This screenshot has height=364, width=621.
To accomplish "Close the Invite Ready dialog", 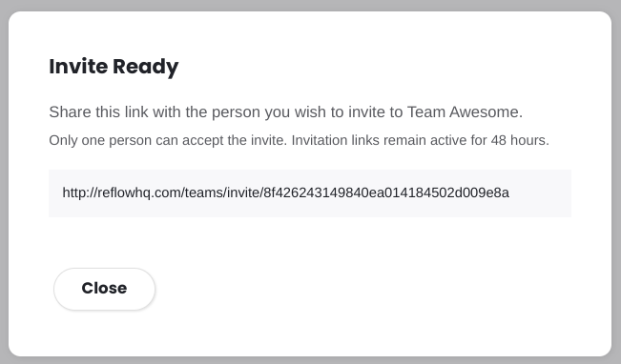I will [x=104, y=289].
